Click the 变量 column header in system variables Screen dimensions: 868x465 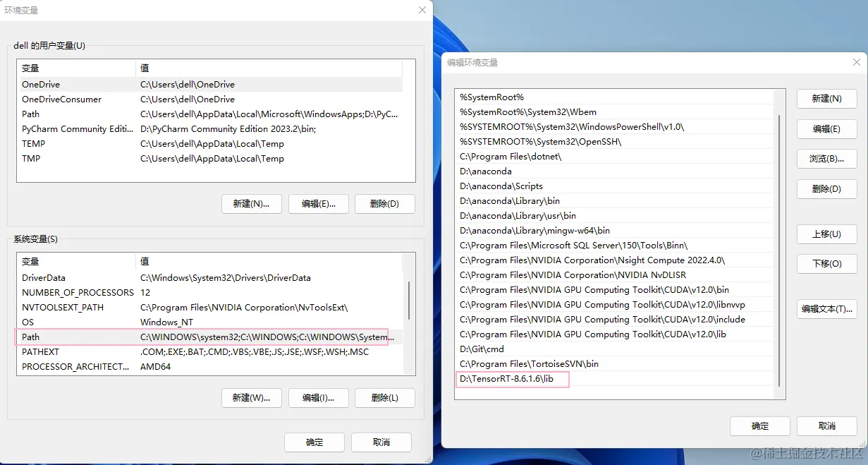pos(76,261)
